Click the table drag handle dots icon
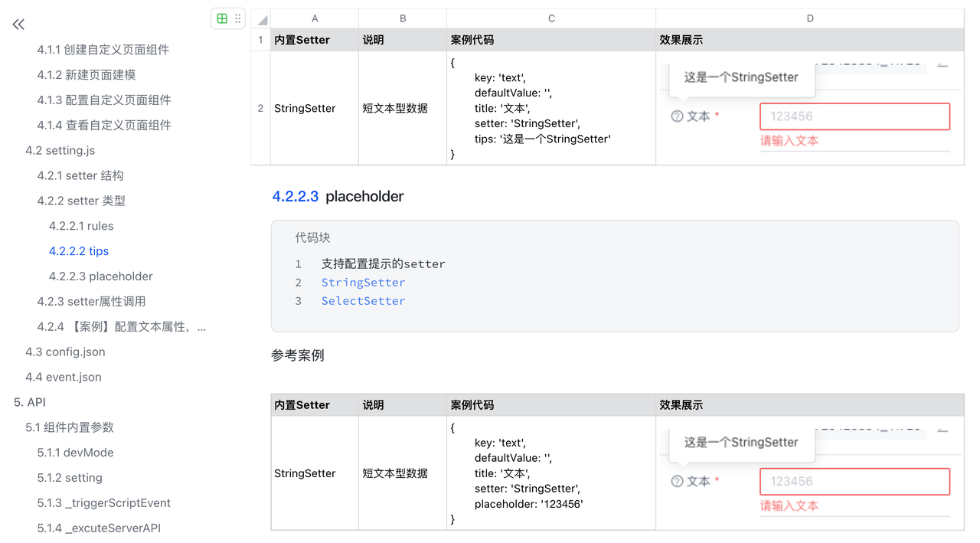Screen dimensions: 980x543 [x=238, y=18]
